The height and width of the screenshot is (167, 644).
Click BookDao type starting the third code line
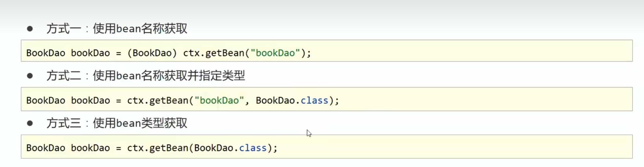click(x=46, y=148)
